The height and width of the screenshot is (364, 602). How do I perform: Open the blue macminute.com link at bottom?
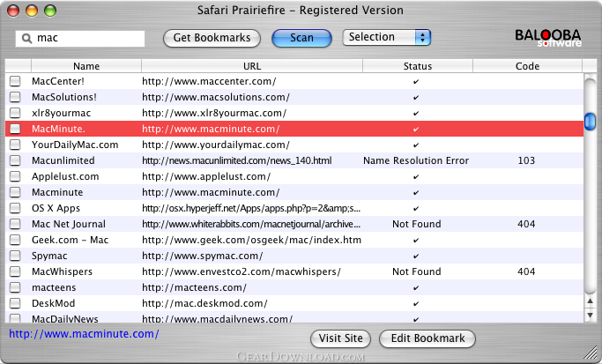point(84,334)
